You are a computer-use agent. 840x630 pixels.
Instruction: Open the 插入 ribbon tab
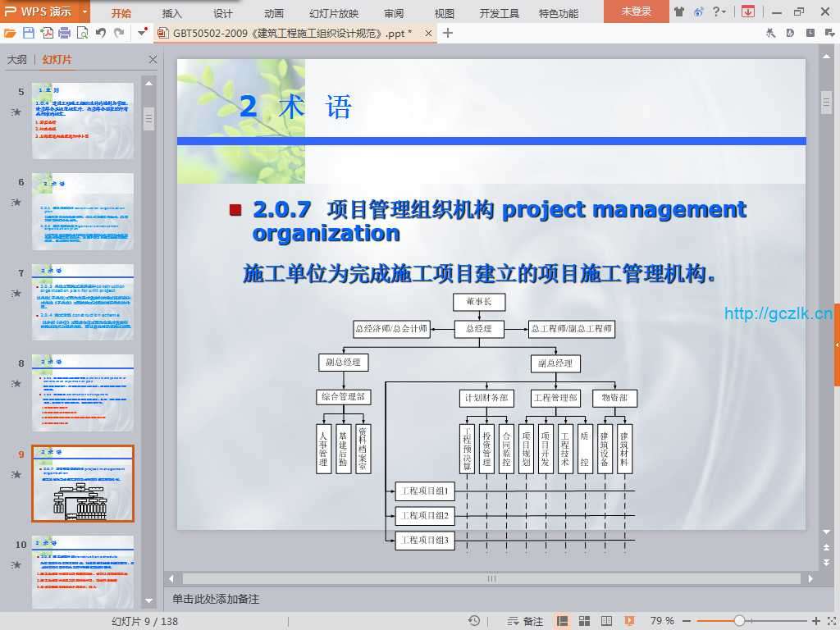172,13
